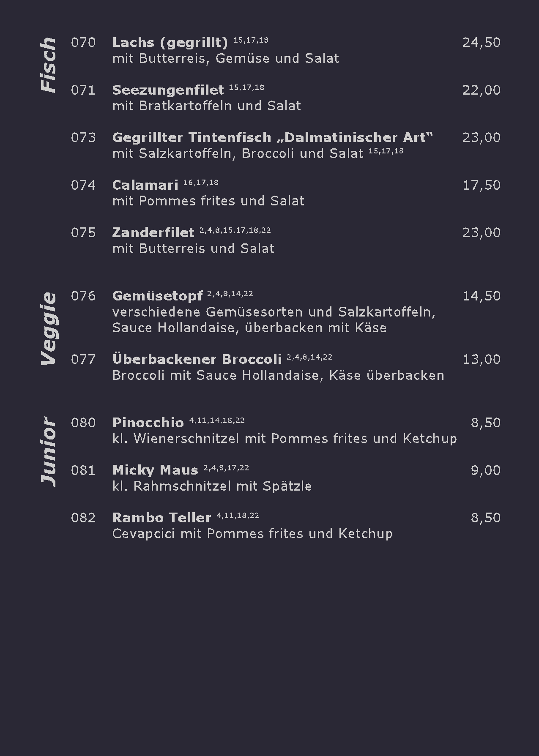
Task: Click the 9,00 price for Micky Maus
Action: pyautogui.click(x=485, y=470)
